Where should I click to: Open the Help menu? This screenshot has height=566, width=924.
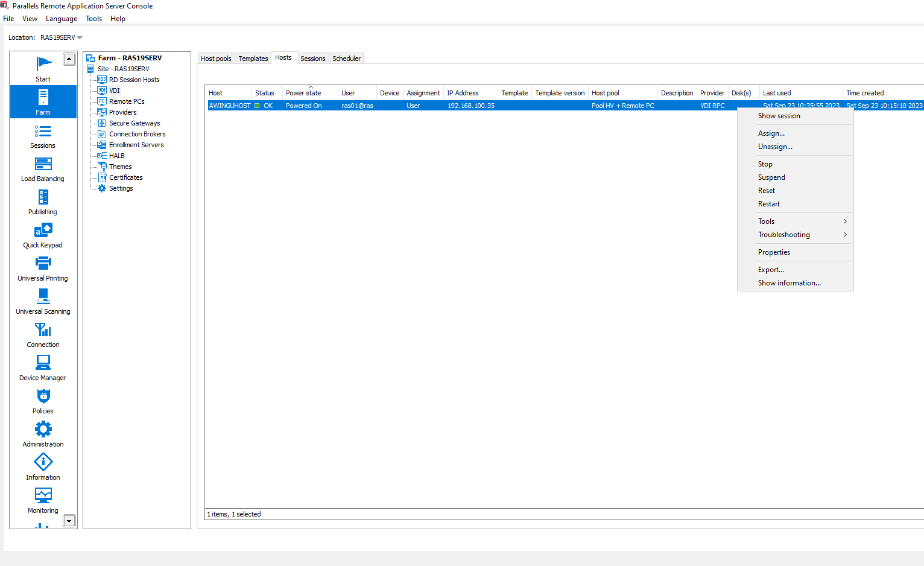click(118, 19)
